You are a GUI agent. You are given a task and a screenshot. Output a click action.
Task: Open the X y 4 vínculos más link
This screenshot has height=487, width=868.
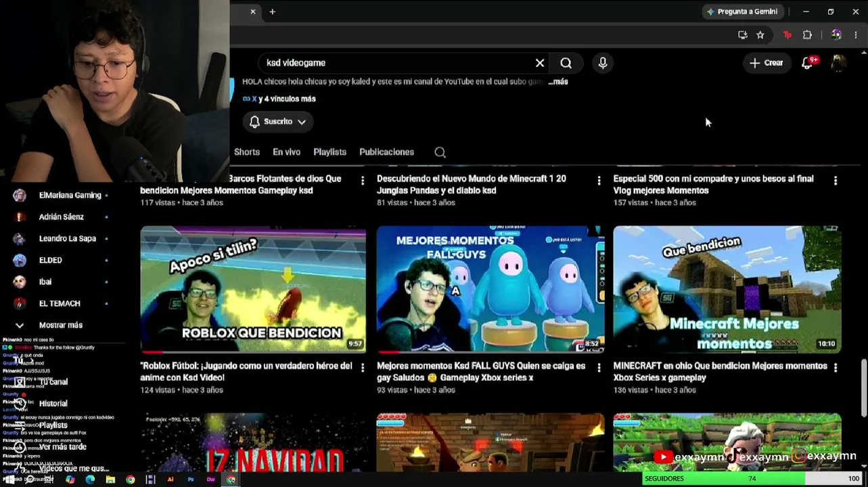(x=279, y=99)
